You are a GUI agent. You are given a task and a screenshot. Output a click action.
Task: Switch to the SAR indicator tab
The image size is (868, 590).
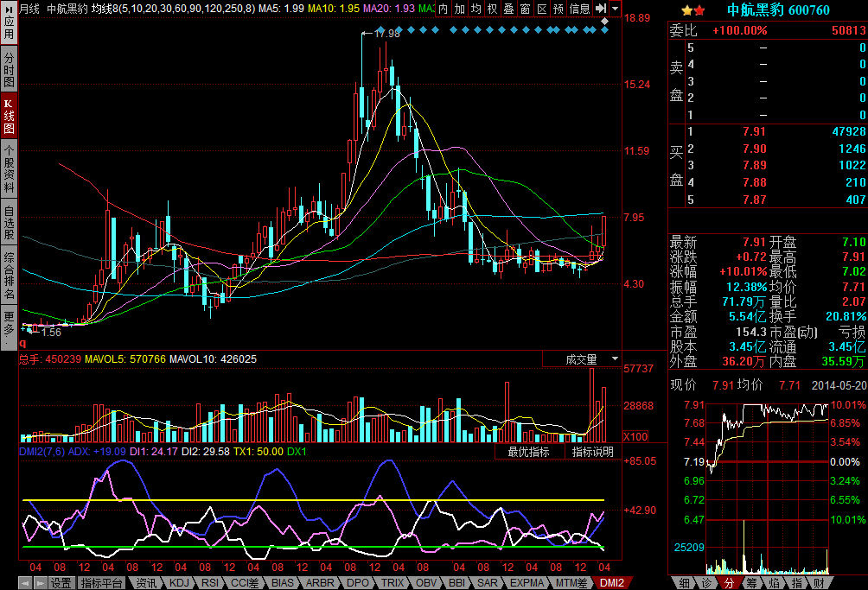(x=487, y=583)
